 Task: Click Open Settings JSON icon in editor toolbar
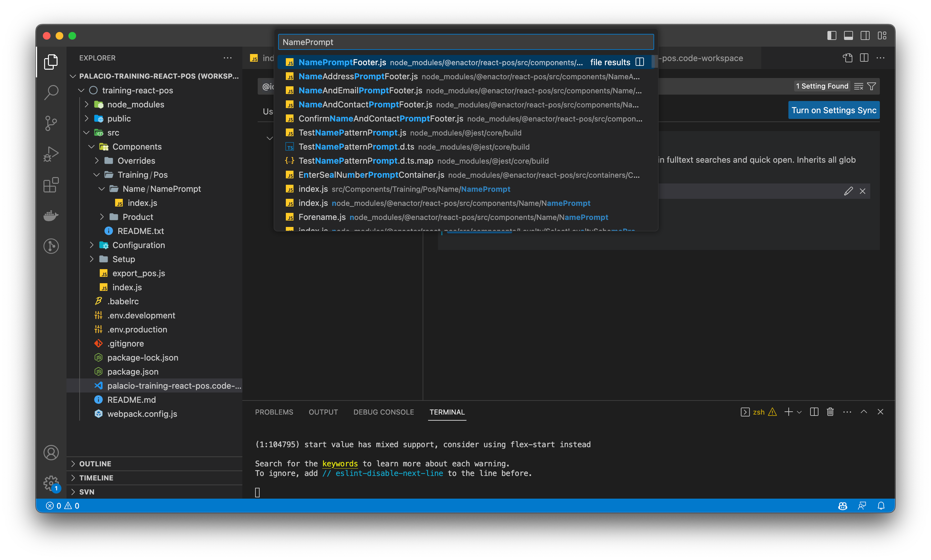click(x=848, y=58)
